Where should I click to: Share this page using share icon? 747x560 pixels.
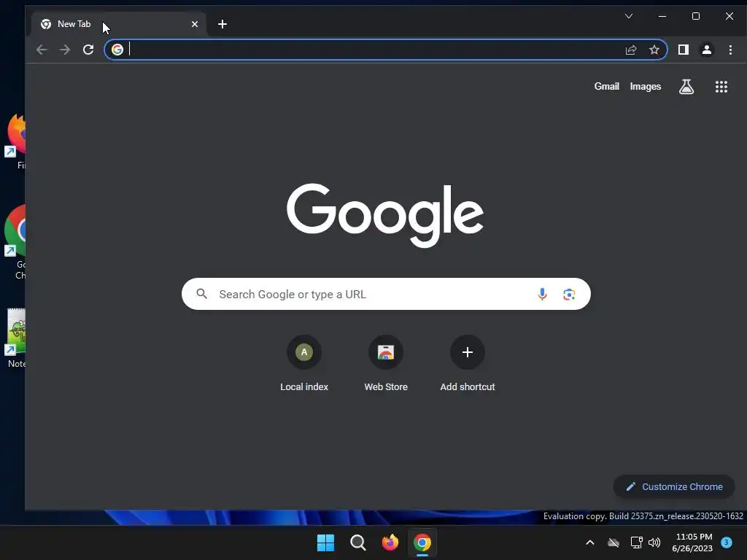pyautogui.click(x=631, y=50)
